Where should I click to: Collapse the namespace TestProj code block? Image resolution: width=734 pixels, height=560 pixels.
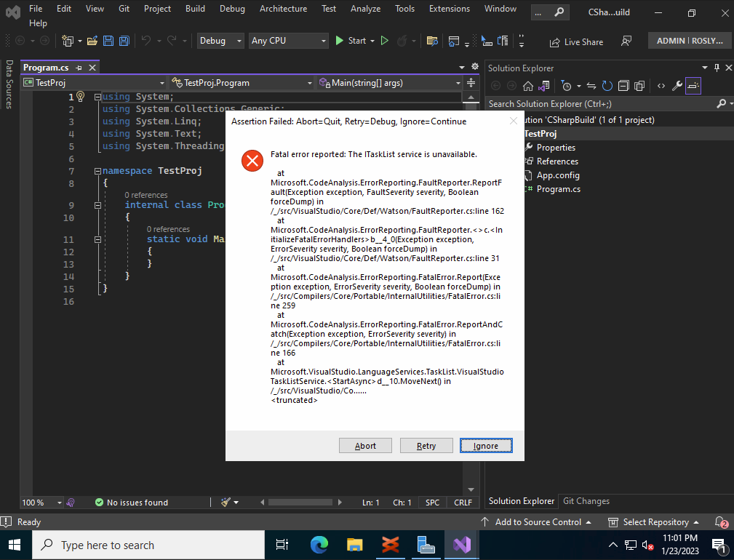coord(97,171)
